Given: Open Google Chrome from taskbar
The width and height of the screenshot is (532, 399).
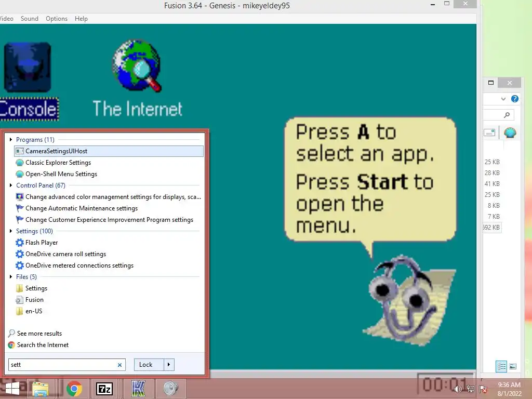Looking at the screenshot, I should pos(74,389).
